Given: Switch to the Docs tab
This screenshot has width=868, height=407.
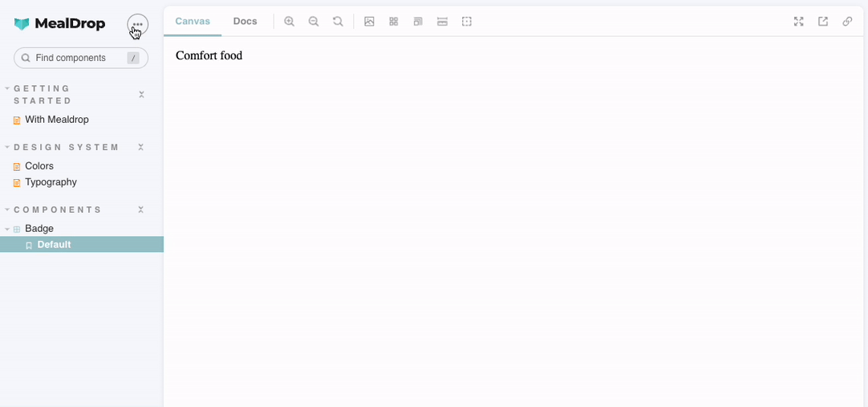Looking at the screenshot, I should [245, 22].
